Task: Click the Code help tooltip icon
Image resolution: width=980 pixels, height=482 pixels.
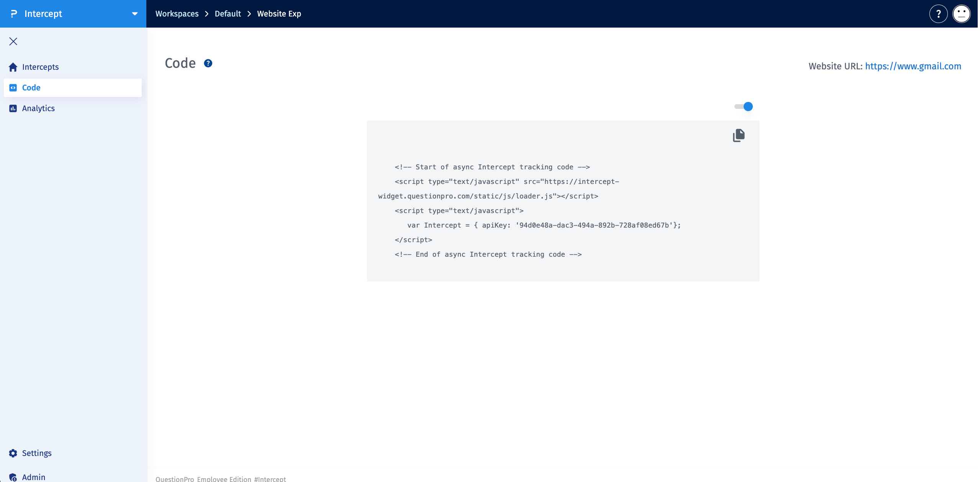Action: click(x=208, y=63)
